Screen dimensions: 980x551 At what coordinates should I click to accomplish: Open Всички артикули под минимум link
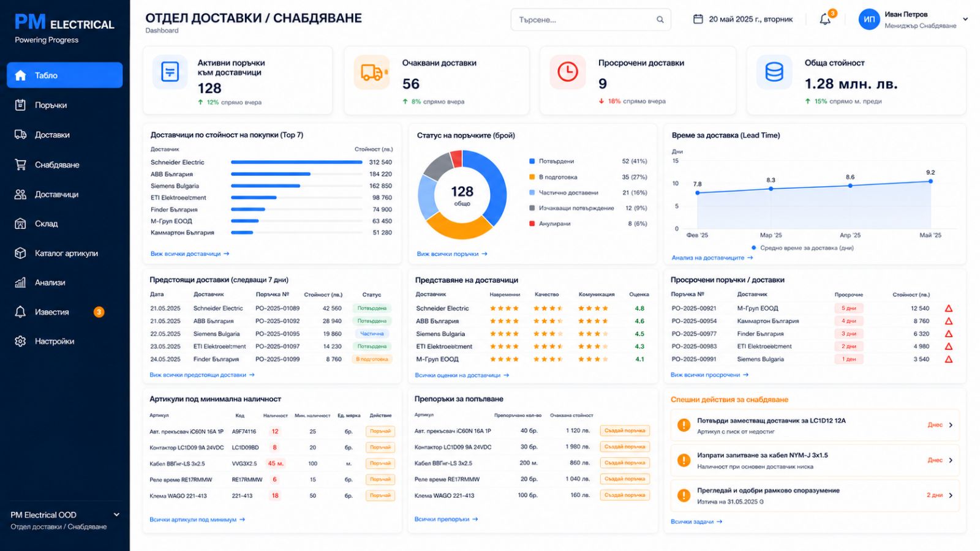(197, 520)
